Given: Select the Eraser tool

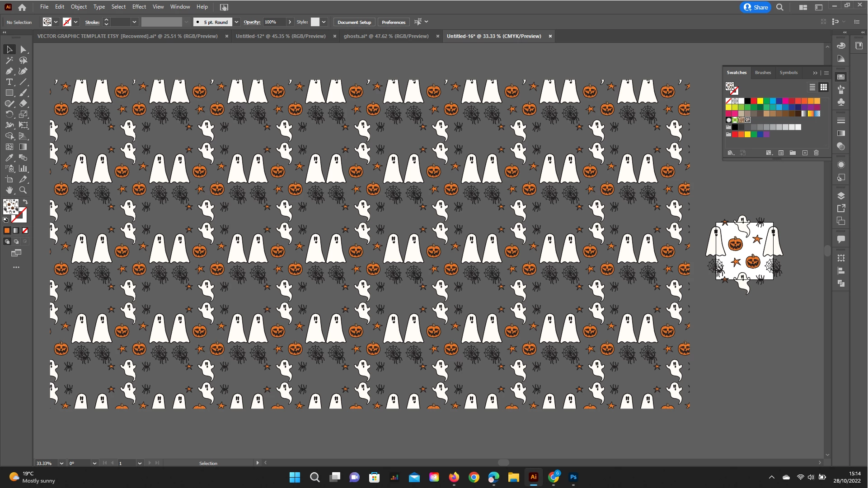Looking at the screenshot, I should click(x=23, y=103).
